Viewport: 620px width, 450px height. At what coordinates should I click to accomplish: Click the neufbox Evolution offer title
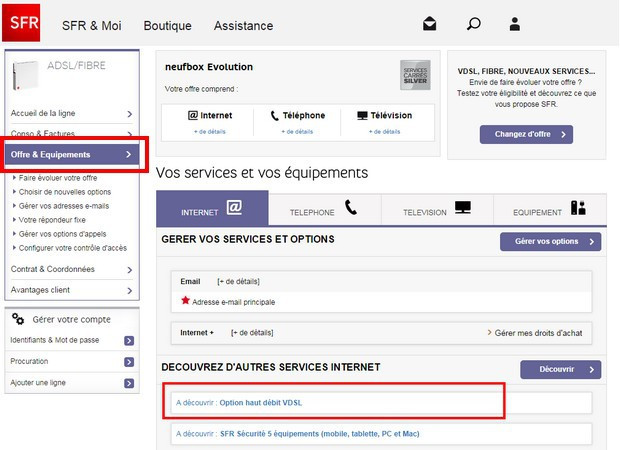(x=209, y=67)
